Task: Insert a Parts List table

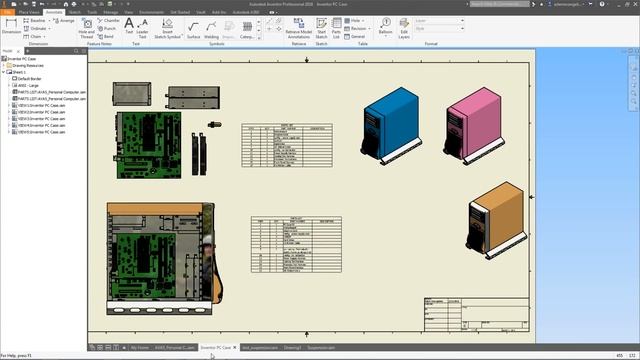Action: 336,29
